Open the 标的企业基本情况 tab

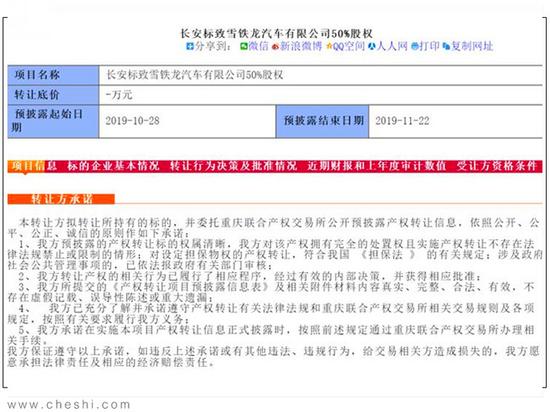(x=113, y=166)
